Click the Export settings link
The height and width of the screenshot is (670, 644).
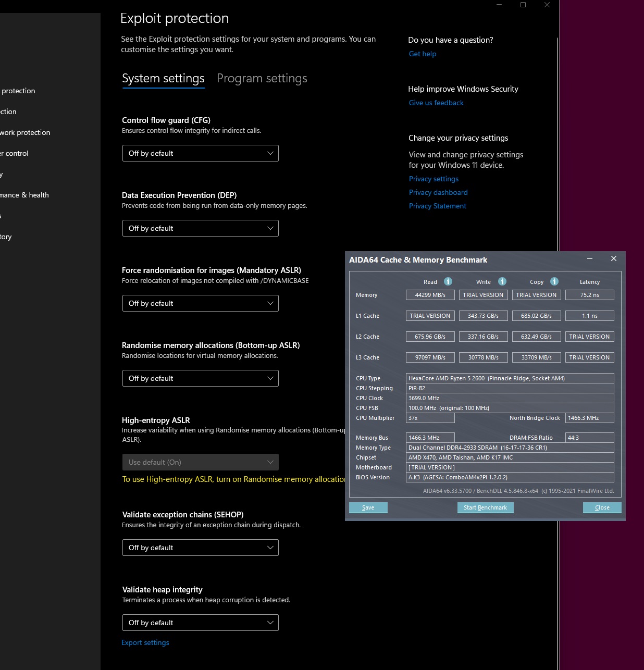[x=145, y=642]
